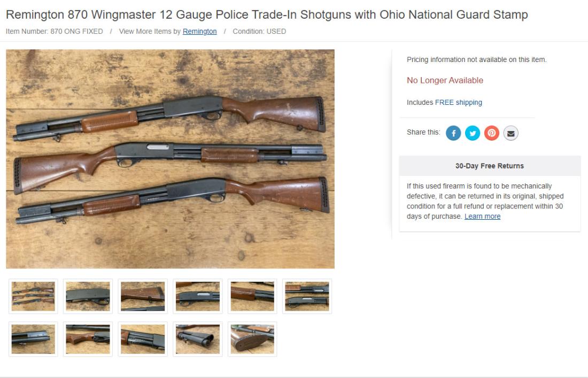
Task: Select fifth thumbnail showing ribbed forend
Action: pyautogui.click(x=252, y=296)
